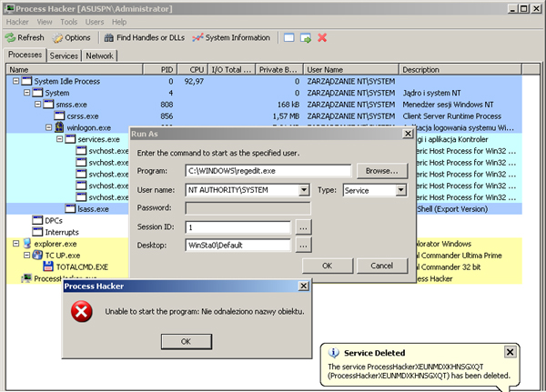Select the TOTALCMD.EXE floppy icon
Image resolution: width=546 pixels, height=392 pixels.
[x=48, y=266]
